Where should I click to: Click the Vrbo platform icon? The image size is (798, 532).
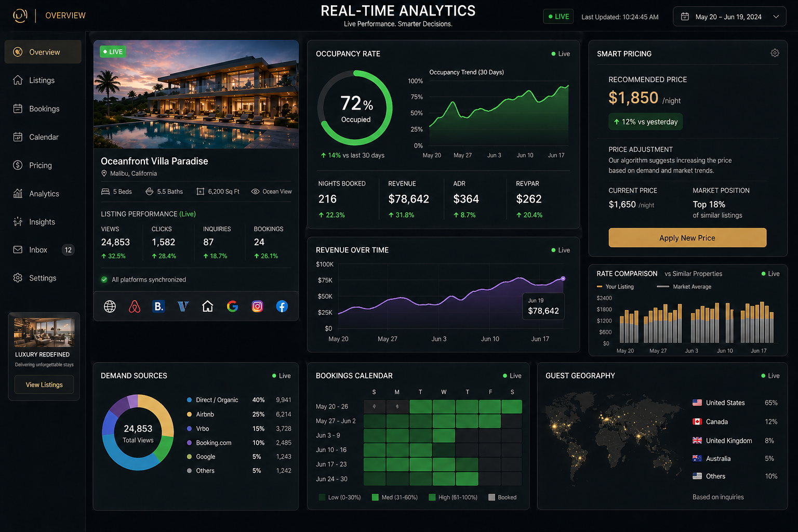click(183, 307)
